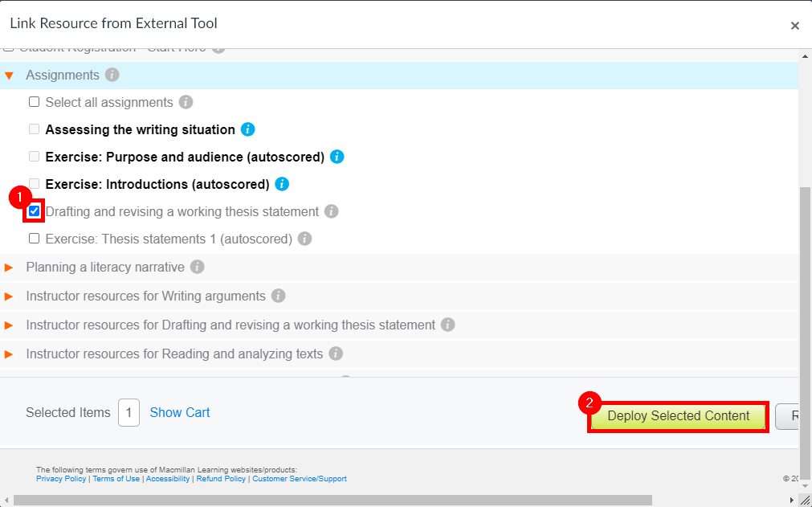
Task: Click info icon beside "Instructor resources for Writing arguments"
Action: (x=278, y=295)
